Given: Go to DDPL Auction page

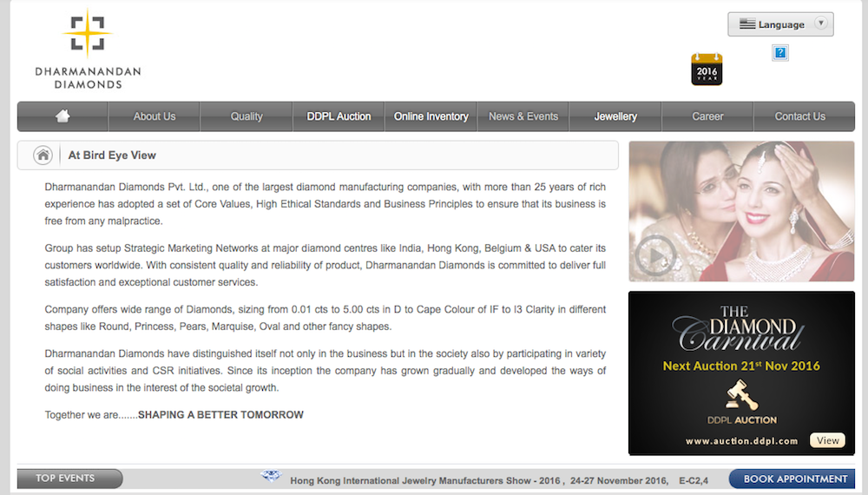Looking at the screenshot, I should 339,116.
